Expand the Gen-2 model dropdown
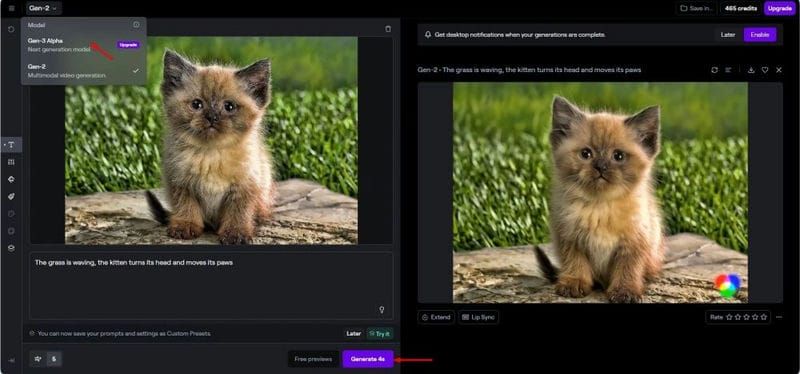The height and width of the screenshot is (374, 800). tap(44, 8)
